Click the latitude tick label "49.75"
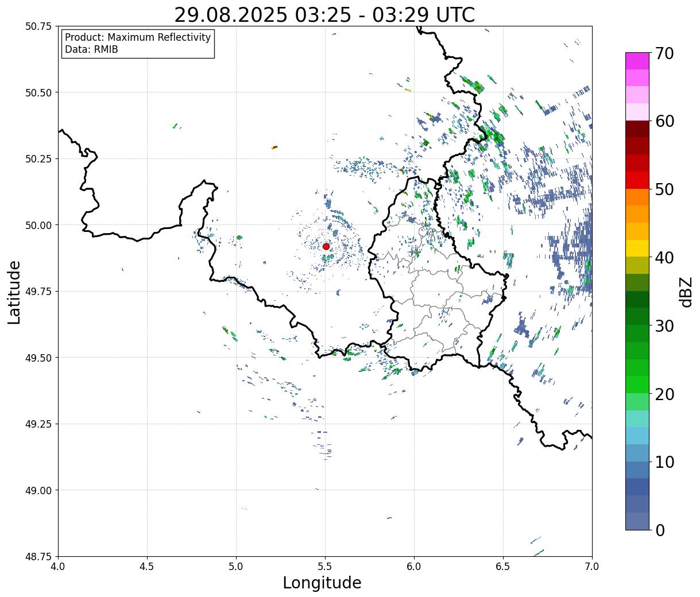Screen dimensions: 700x597 (x=38, y=292)
